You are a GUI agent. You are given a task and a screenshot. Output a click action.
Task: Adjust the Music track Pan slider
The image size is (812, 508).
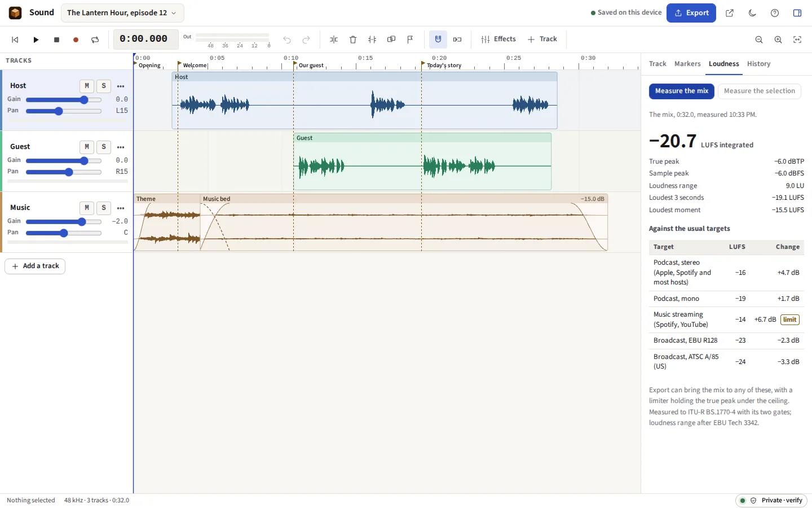click(64, 233)
